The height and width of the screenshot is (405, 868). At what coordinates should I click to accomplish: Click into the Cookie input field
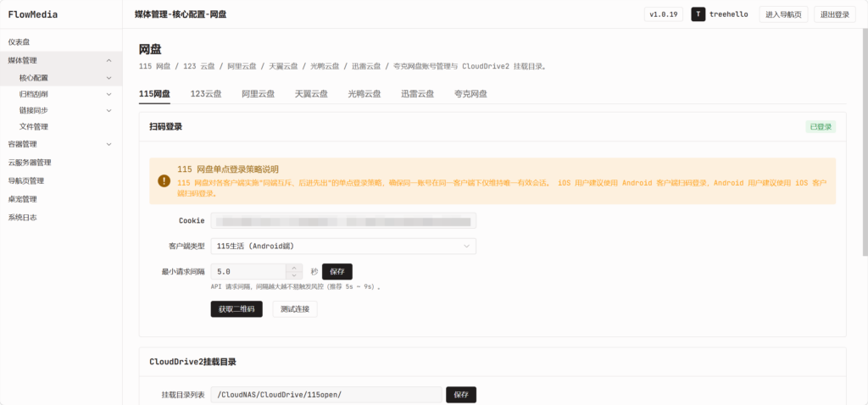point(343,221)
